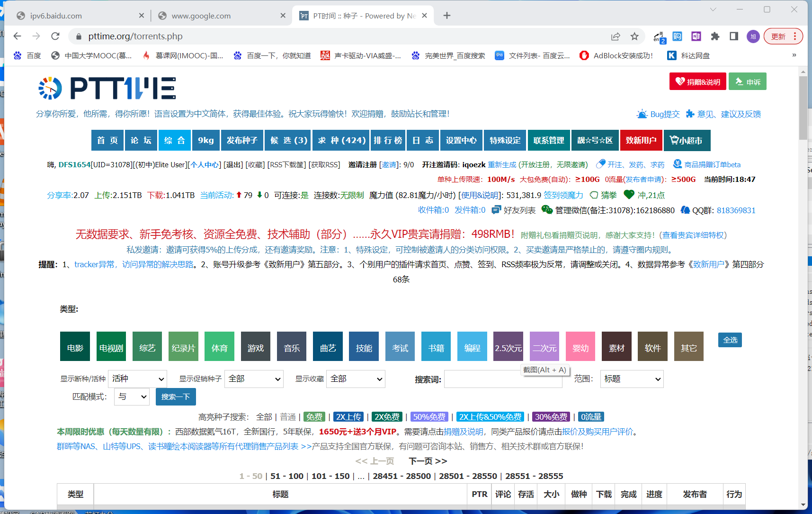
Task: Open the 匹配模式 dropdown
Action: (132, 397)
